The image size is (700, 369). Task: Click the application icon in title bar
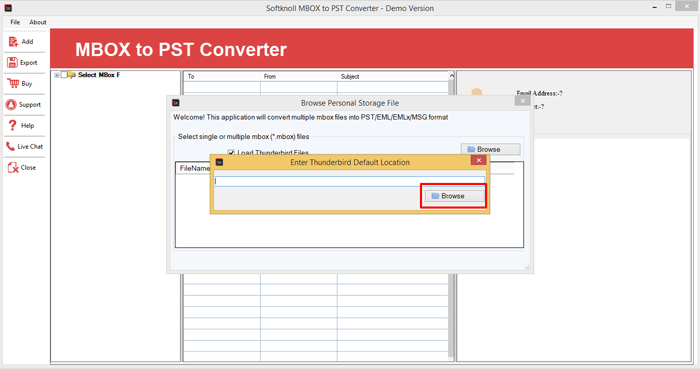8,8
